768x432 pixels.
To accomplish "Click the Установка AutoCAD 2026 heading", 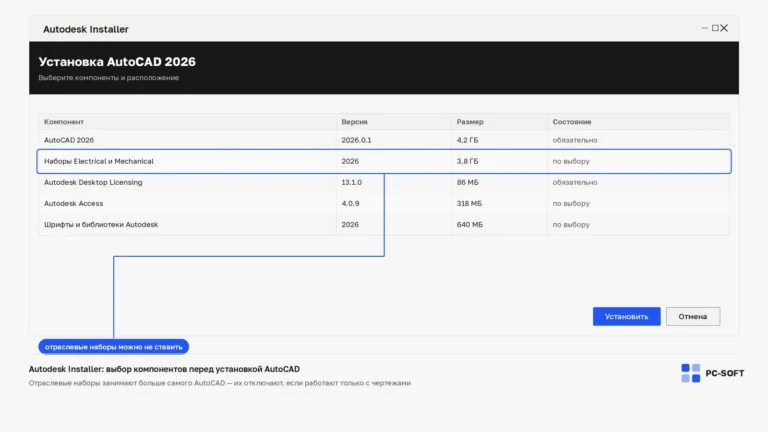I will coord(117,62).
